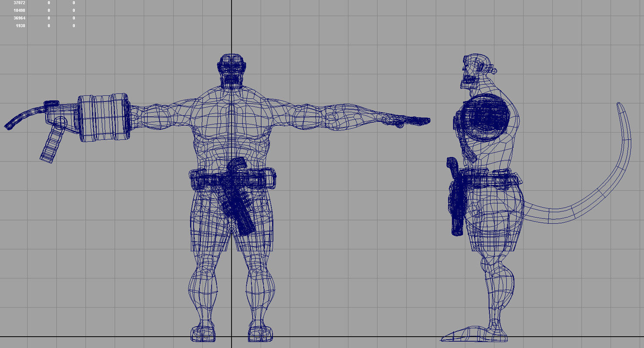The image size is (644, 348).
Task: Select the cylindrical arm cannon on front view
Action: click(104, 117)
